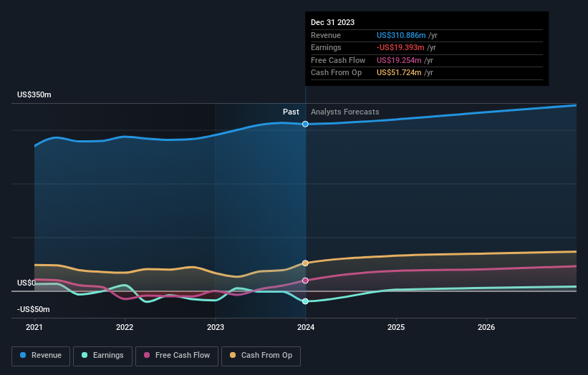Click the tooltip Cash From Op label
Viewport: 588px width, 375px height.
[337, 73]
